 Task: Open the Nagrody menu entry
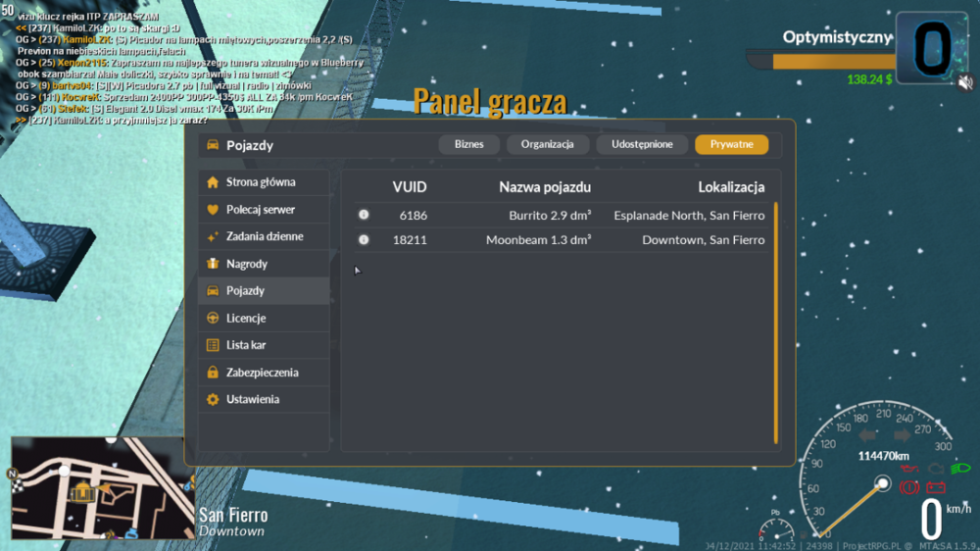click(x=264, y=264)
